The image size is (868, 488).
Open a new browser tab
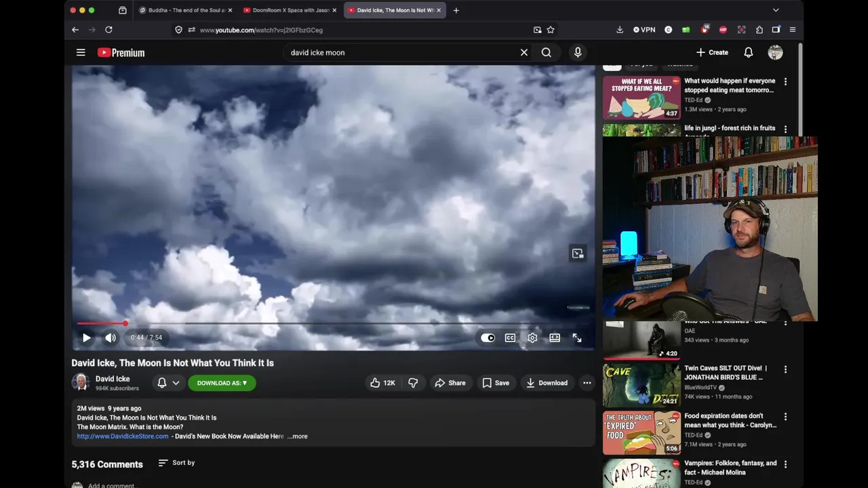click(x=456, y=10)
